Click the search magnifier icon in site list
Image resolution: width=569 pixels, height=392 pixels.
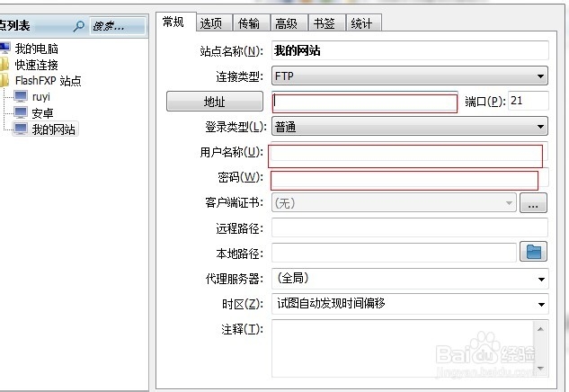pos(79,26)
